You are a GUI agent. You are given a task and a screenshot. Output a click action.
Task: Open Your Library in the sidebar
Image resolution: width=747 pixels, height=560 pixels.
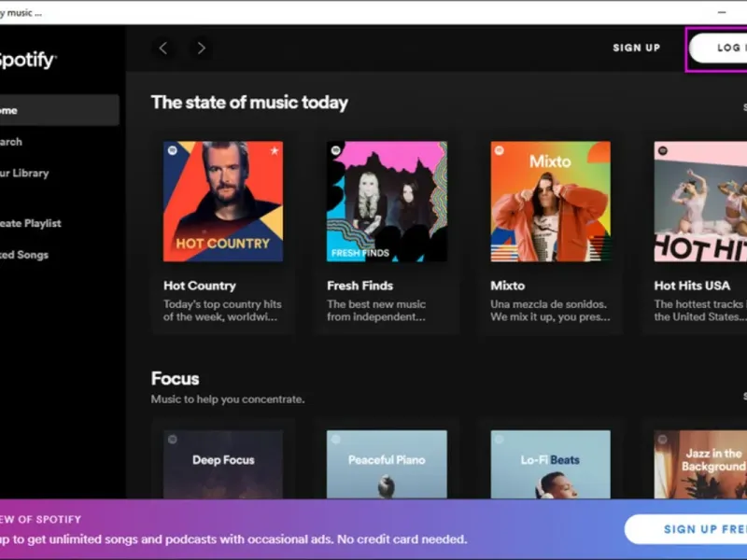24,173
